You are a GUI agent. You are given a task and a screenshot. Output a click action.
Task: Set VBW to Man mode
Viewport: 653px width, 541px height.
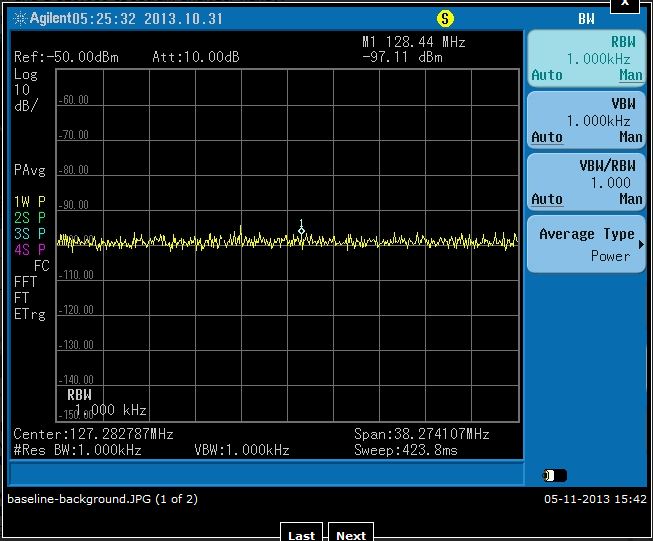pos(631,137)
